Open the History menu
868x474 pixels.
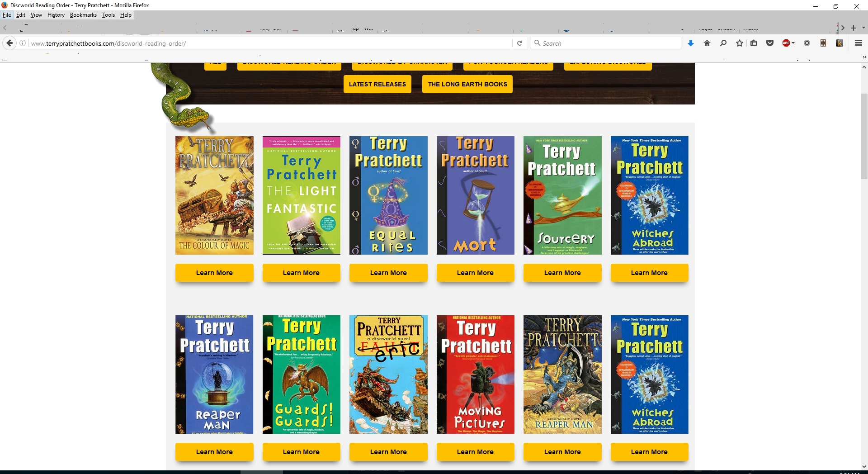tap(56, 15)
